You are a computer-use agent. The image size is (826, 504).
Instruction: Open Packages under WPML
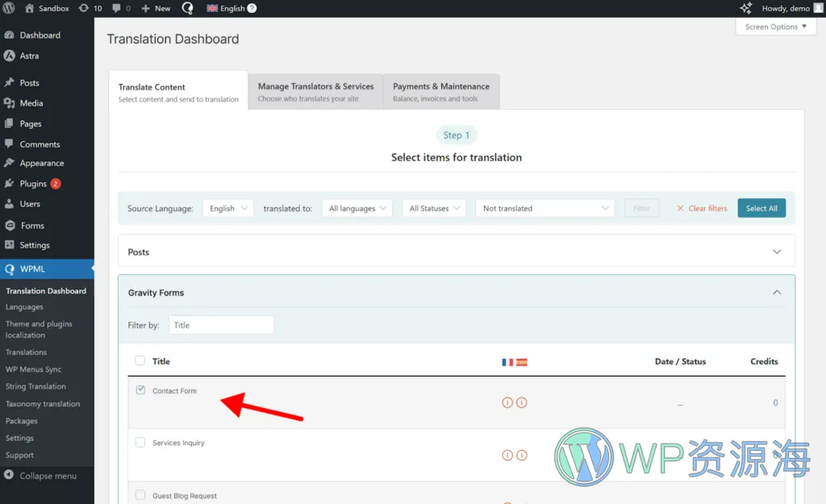click(22, 421)
